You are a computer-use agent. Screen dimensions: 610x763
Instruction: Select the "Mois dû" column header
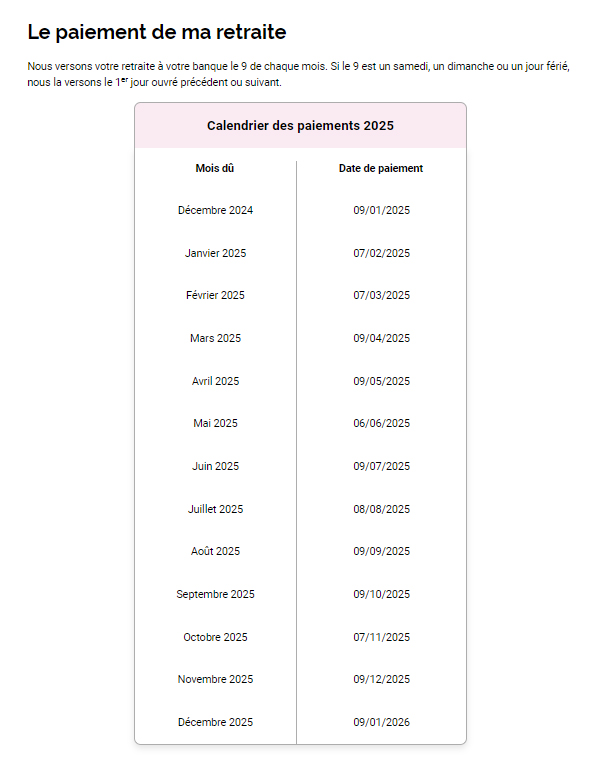click(x=215, y=168)
